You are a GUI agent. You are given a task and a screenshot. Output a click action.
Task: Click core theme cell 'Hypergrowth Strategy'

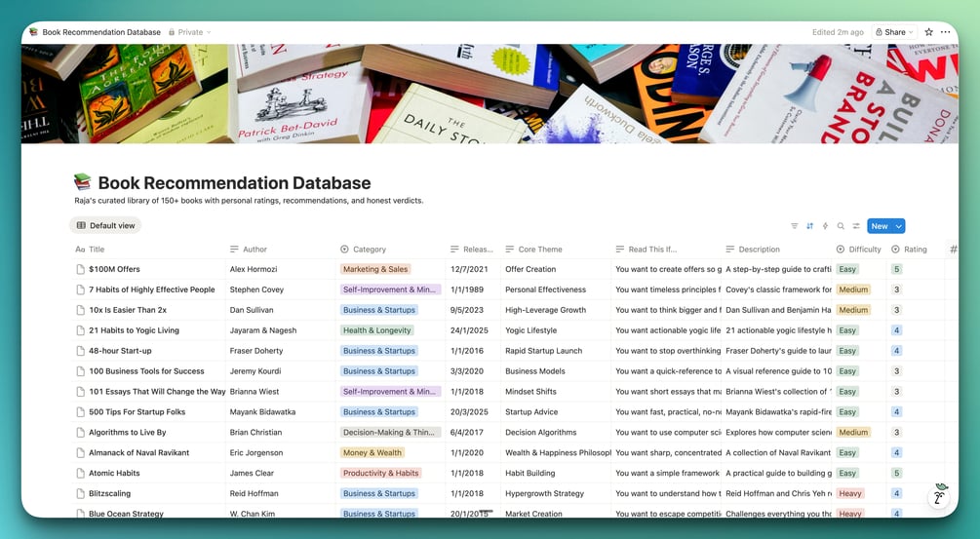544,493
